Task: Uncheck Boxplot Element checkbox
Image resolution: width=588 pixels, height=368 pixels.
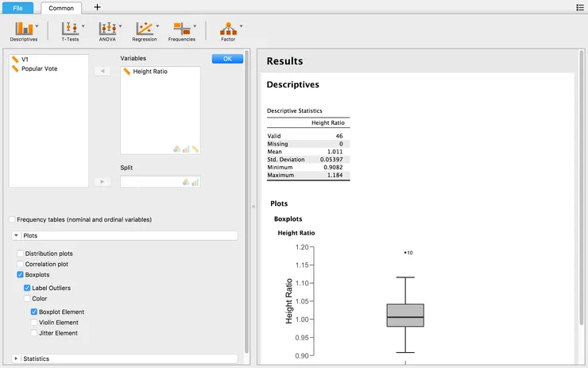Action: point(34,312)
